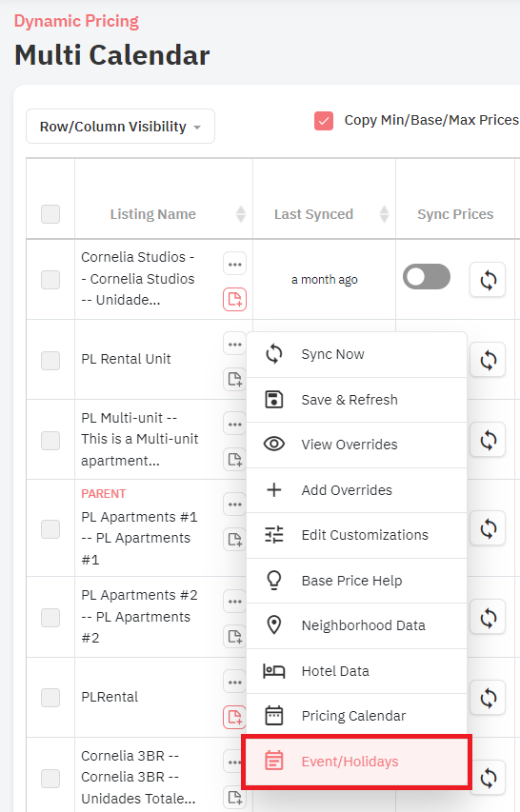
Task: Sort by Last Synced column arrows
Action: 385,214
